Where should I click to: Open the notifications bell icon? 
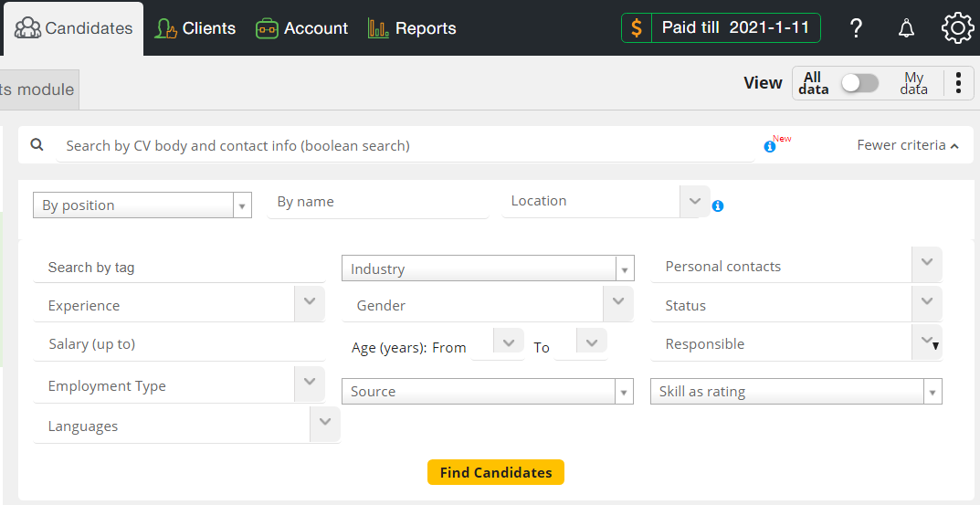coord(906,28)
